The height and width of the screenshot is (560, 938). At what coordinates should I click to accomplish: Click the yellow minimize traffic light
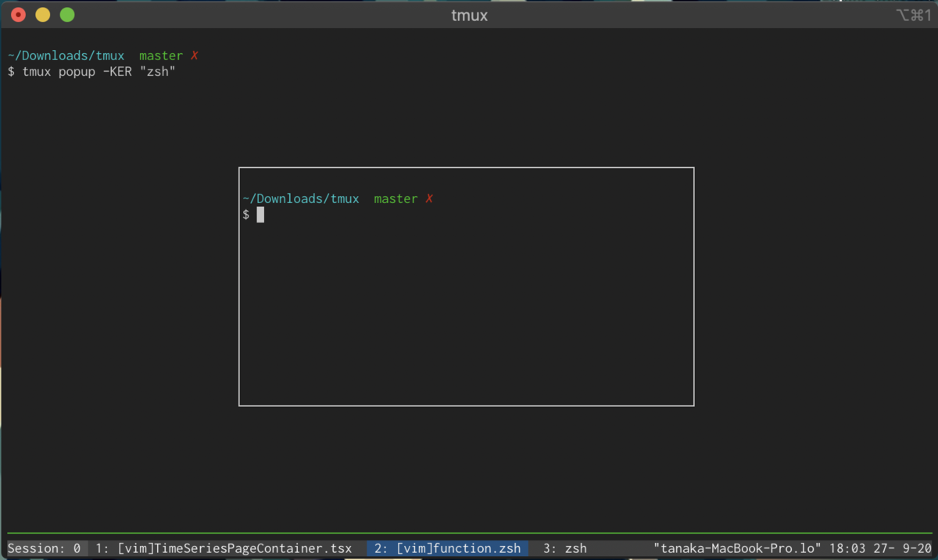tap(42, 14)
